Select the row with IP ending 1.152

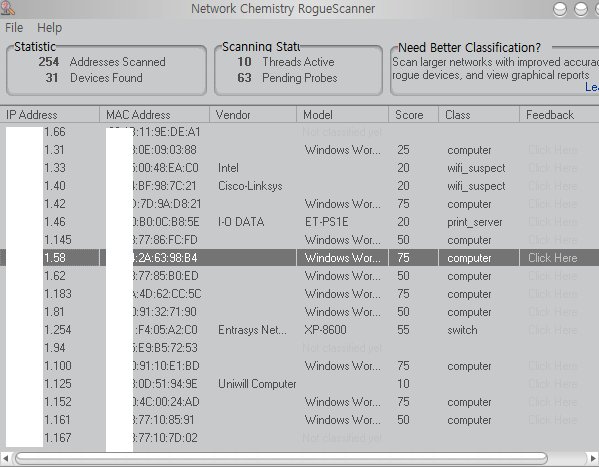(x=300, y=402)
